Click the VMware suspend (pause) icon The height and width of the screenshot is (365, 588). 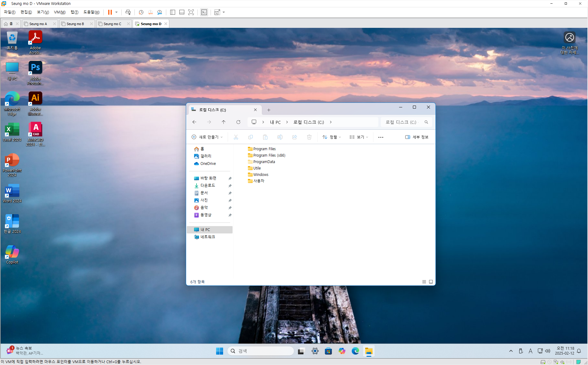[x=110, y=12]
